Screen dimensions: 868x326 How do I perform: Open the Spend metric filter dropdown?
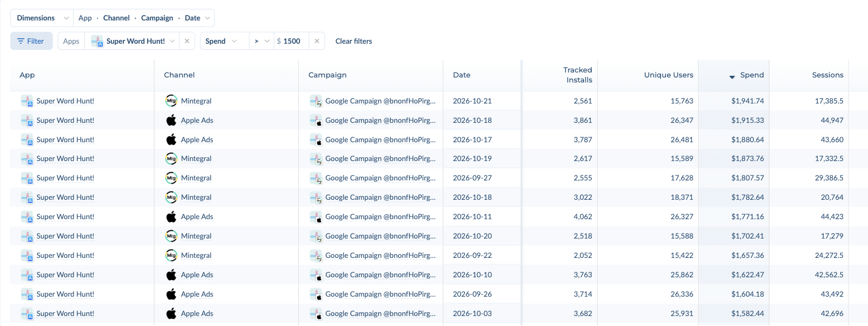(x=225, y=41)
